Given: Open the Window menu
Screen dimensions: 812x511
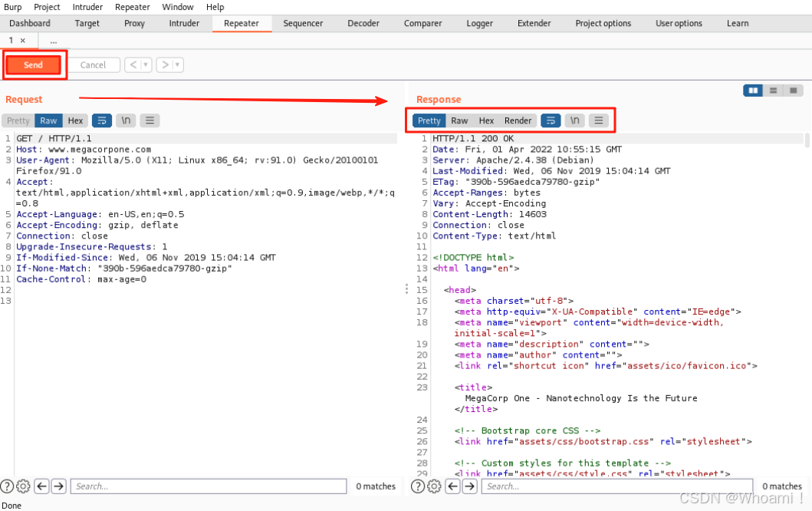Looking at the screenshot, I should 178,7.
